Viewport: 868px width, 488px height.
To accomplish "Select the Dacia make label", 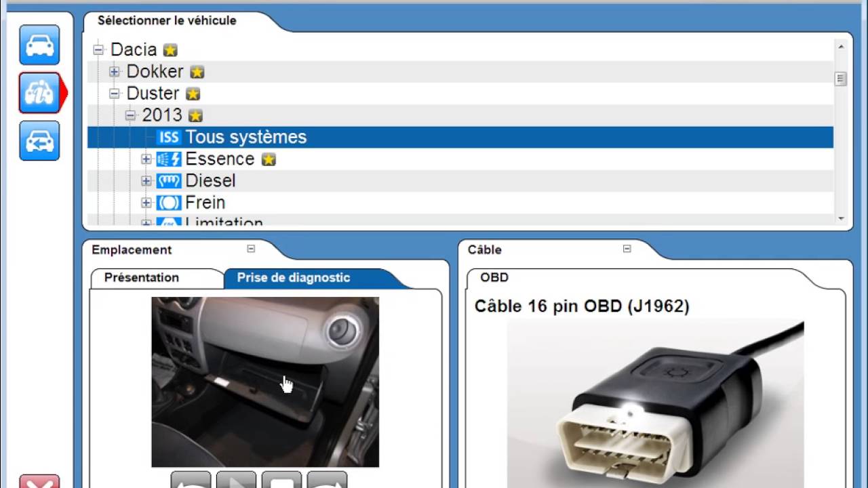I will [x=134, y=49].
